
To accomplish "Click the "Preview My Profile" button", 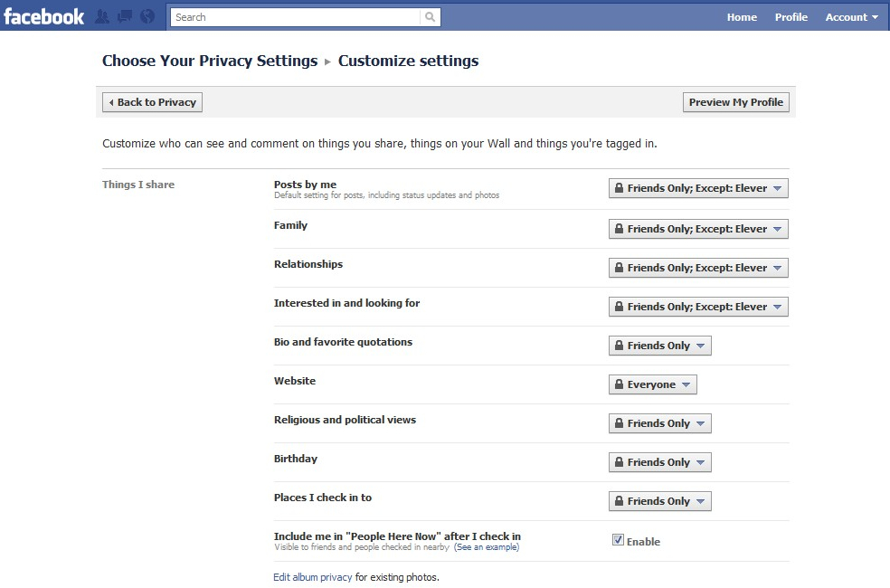I will point(735,102).
